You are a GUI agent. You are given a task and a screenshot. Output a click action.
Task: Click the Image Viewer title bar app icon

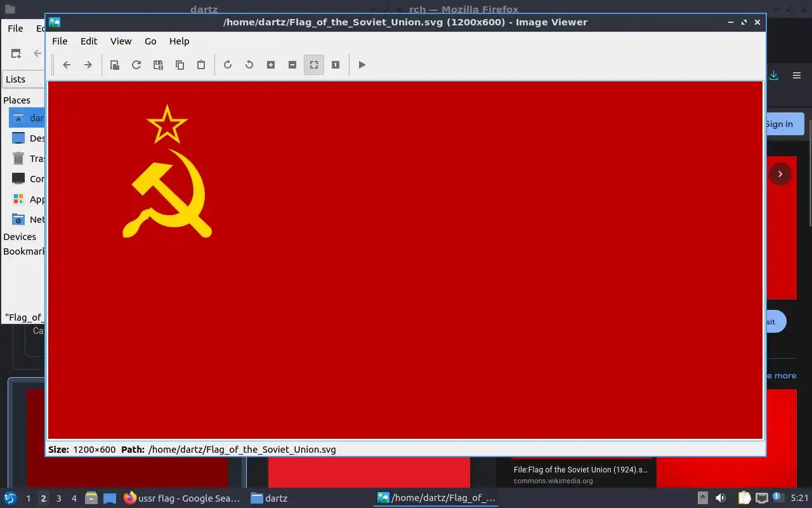[55, 22]
